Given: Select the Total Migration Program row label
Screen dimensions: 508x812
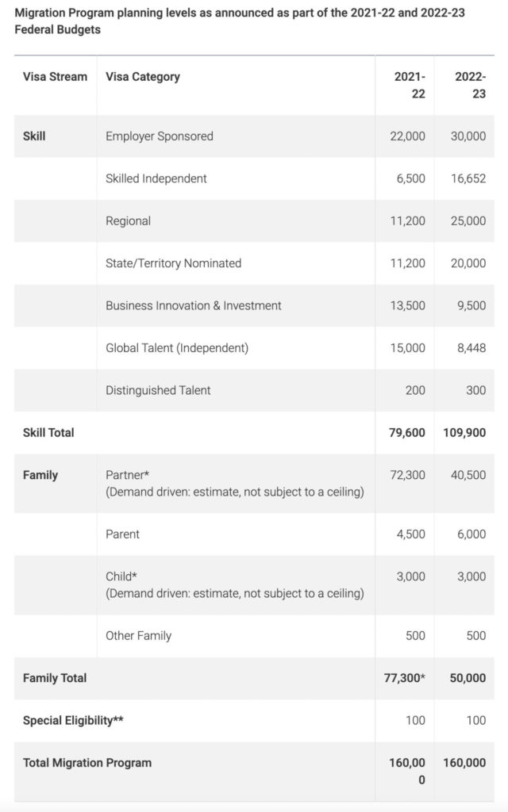Looking at the screenshot, I should [87, 763].
